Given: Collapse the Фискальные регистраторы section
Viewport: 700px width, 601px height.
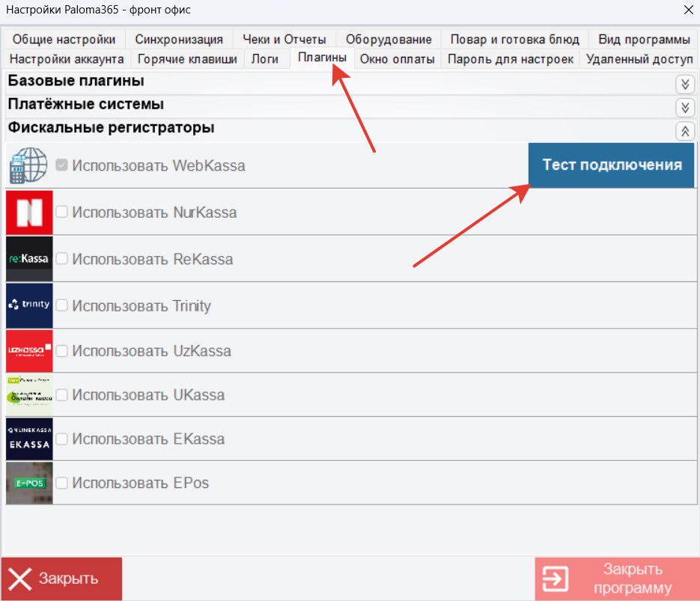Looking at the screenshot, I should 684,131.
